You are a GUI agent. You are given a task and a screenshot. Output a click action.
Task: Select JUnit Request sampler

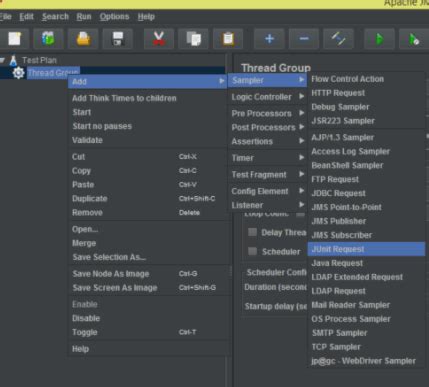[366, 249]
